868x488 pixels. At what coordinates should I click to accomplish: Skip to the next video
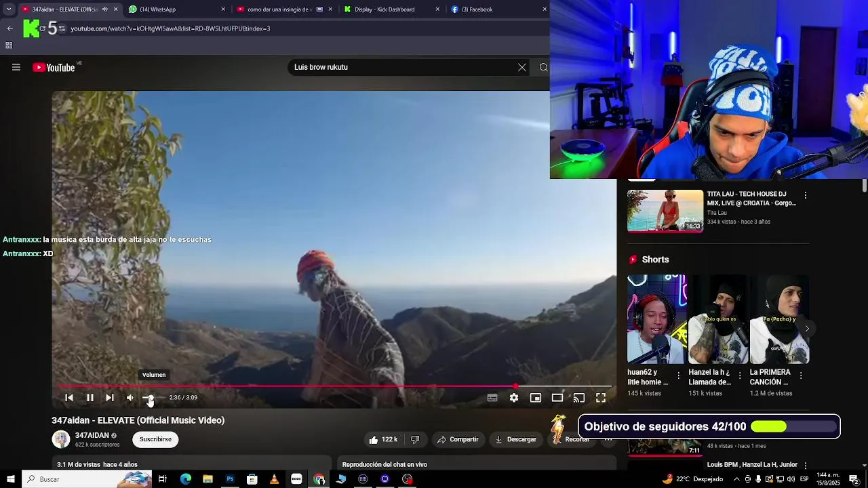click(110, 398)
